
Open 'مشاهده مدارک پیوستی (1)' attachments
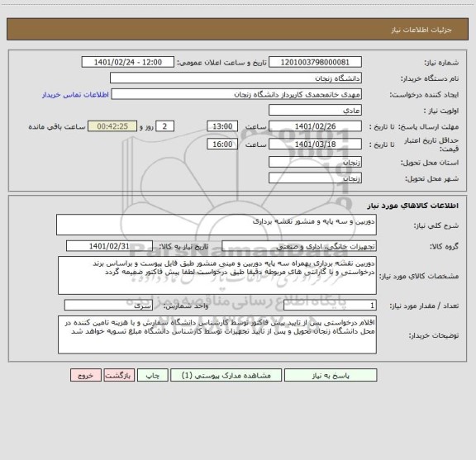click(x=226, y=375)
